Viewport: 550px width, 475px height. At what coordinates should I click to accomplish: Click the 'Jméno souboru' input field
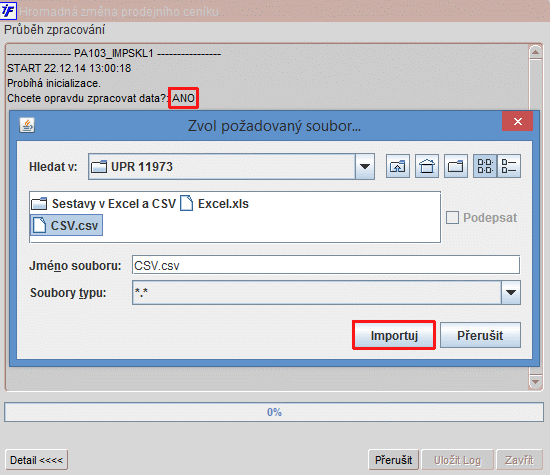pos(326,265)
